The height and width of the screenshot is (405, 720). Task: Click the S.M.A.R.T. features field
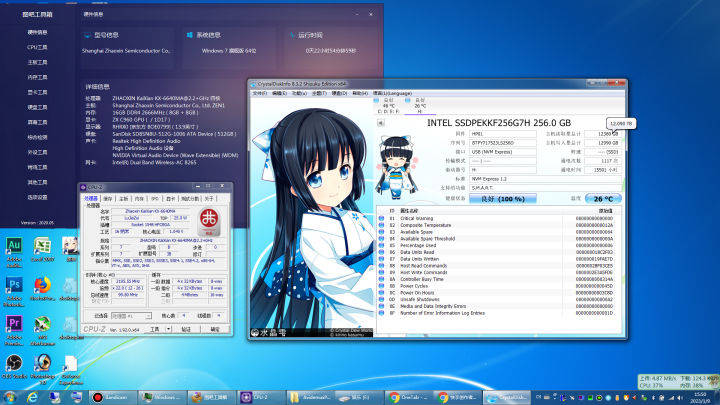(545, 188)
